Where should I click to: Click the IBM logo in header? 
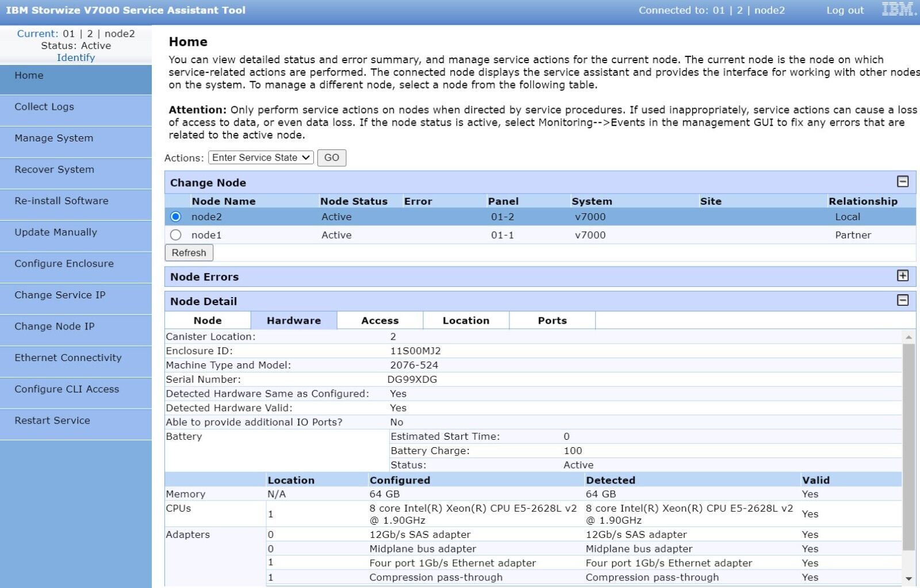tap(899, 9)
